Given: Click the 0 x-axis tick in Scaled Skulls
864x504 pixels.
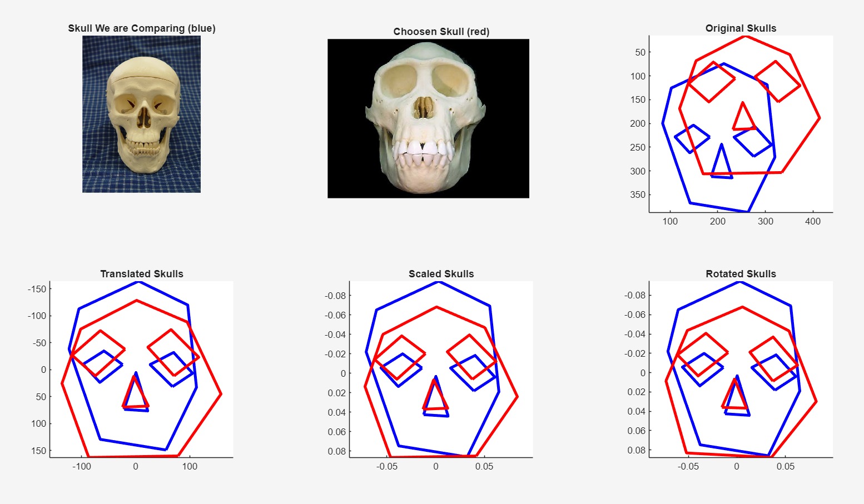Looking at the screenshot, I should pos(435,466).
